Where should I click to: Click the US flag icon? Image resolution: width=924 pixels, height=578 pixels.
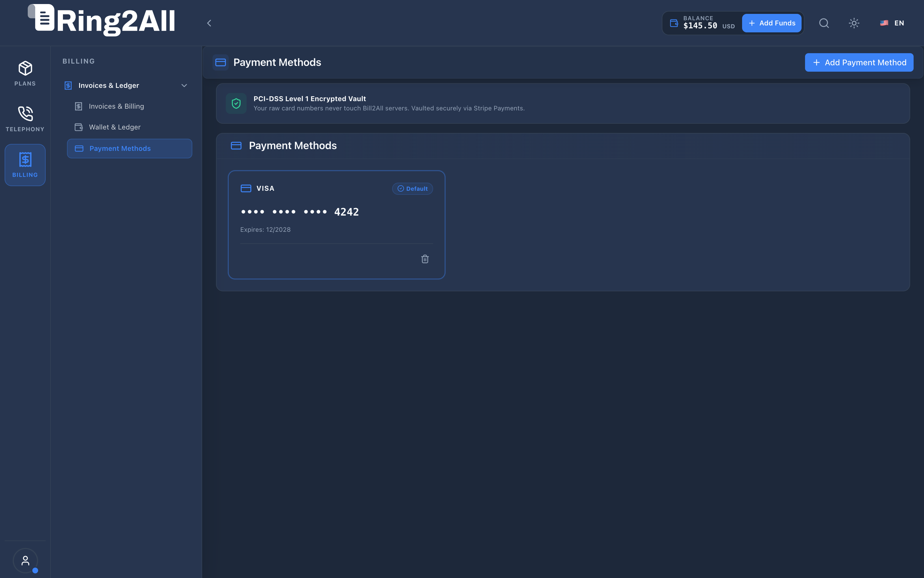click(884, 23)
